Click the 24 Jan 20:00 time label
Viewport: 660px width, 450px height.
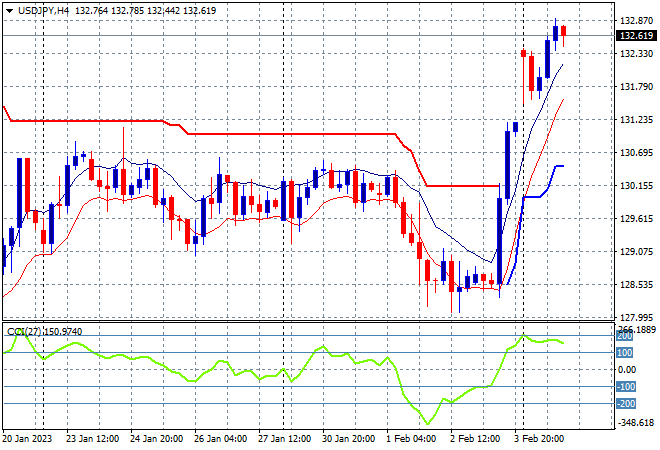pyautogui.click(x=156, y=439)
